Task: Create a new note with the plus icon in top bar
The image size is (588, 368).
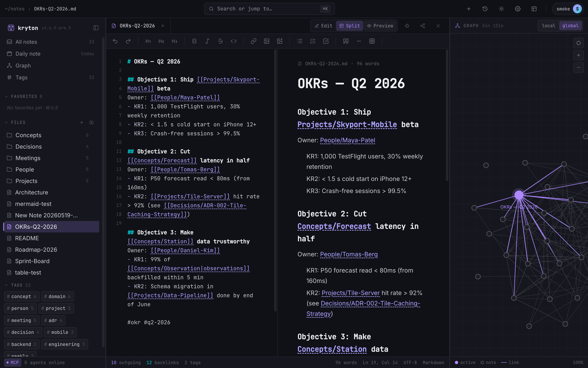Action: coord(469,9)
